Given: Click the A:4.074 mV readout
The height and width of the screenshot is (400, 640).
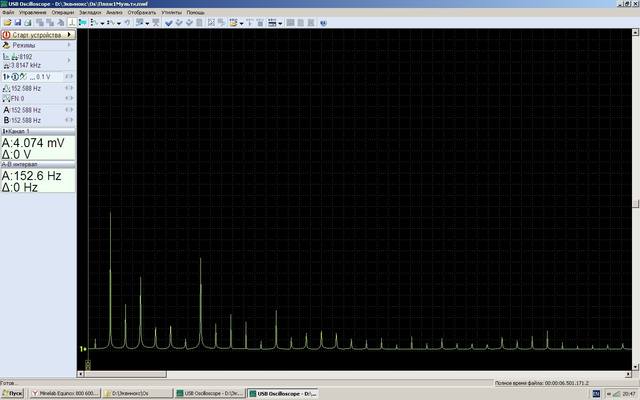Looking at the screenshot, I should pos(33,143).
